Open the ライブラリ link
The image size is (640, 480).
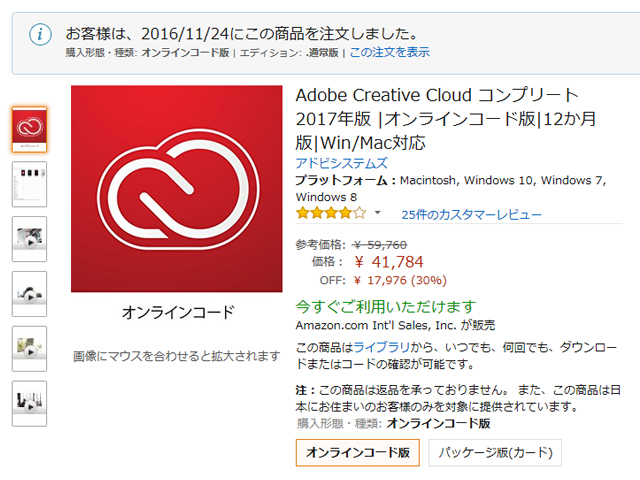[x=382, y=347]
